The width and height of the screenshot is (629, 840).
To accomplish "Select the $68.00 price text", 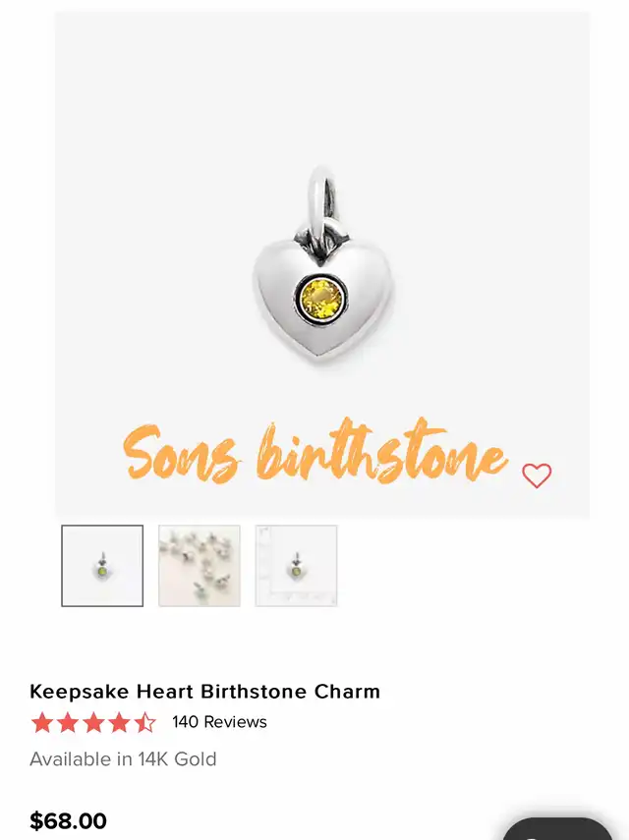I will point(68,820).
